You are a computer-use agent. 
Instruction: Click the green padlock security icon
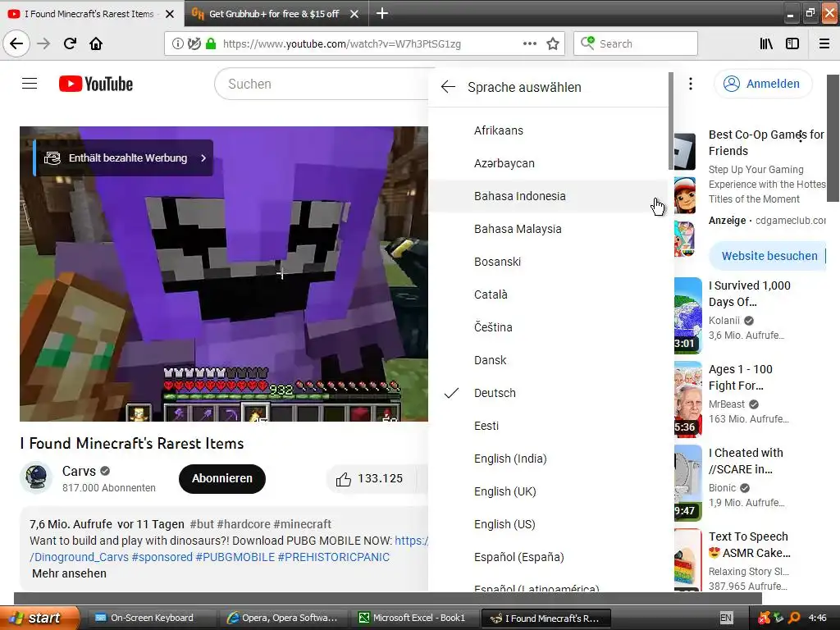click(x=211, y=44)
